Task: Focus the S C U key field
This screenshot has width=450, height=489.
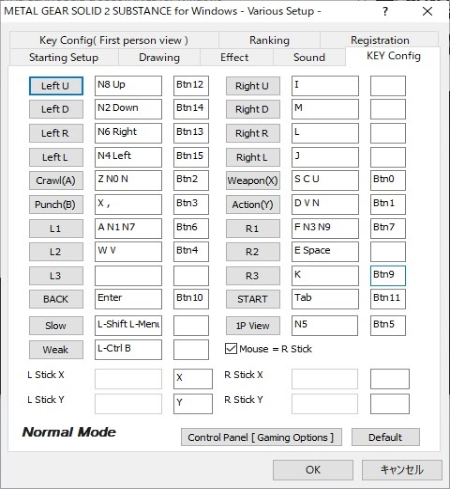Action: point(325,180)
